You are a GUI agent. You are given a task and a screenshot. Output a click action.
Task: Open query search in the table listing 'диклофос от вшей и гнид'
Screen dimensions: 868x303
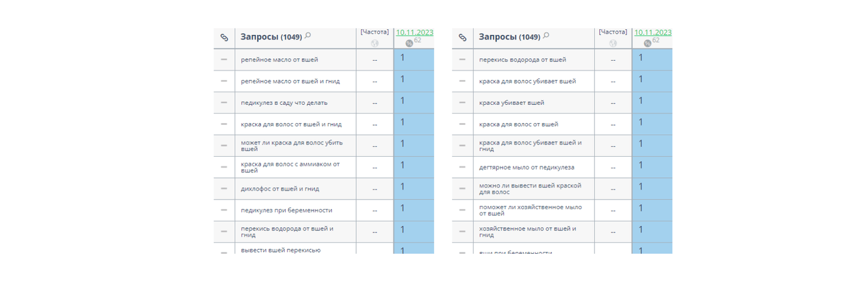coord(308,36)
